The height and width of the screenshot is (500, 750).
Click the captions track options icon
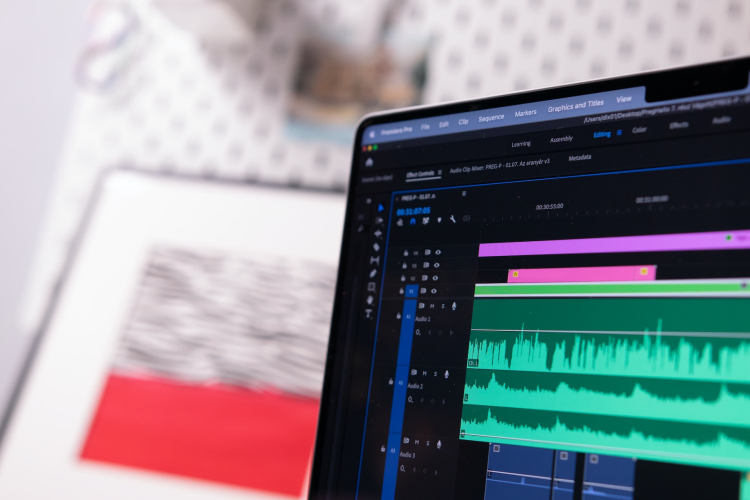(x=467, y=218)
